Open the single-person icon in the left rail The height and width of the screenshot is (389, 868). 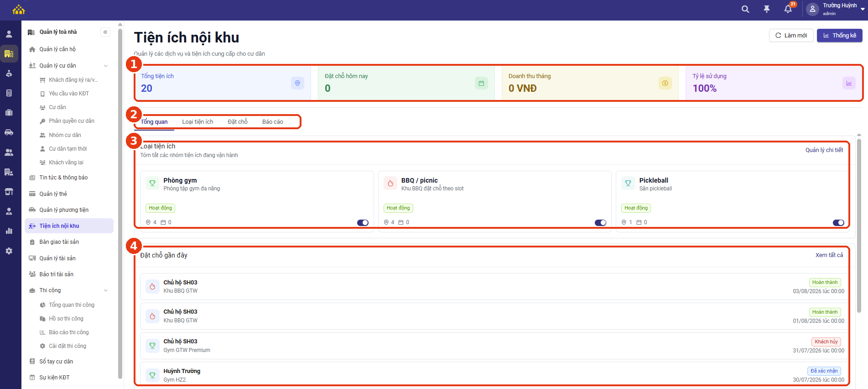(9, 34)
